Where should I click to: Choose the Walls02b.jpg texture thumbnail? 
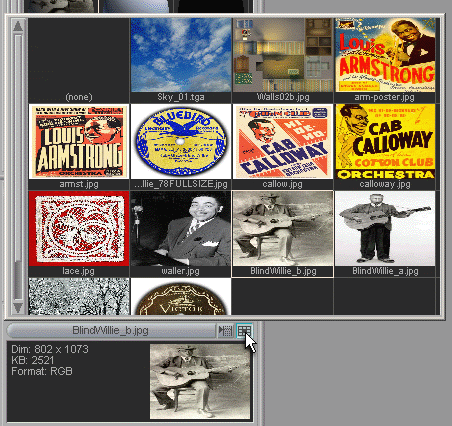click(x=283, y=60)
